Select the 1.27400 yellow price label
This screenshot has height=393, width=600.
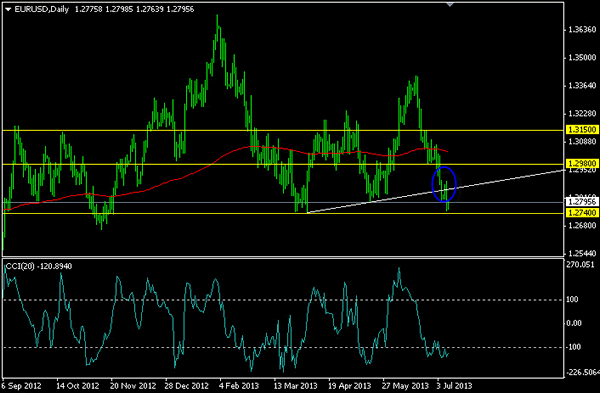point(581,213)
